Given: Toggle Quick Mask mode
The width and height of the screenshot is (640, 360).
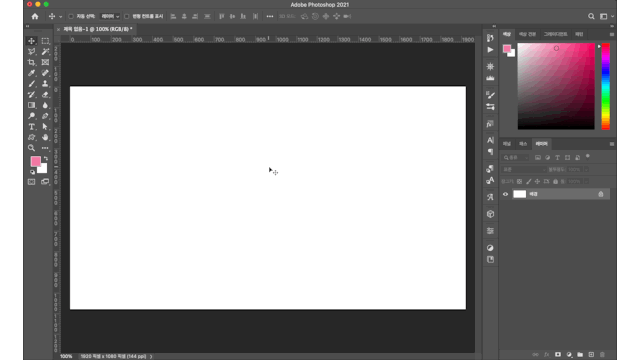Looking at the screenshot, I should [31, 182].
